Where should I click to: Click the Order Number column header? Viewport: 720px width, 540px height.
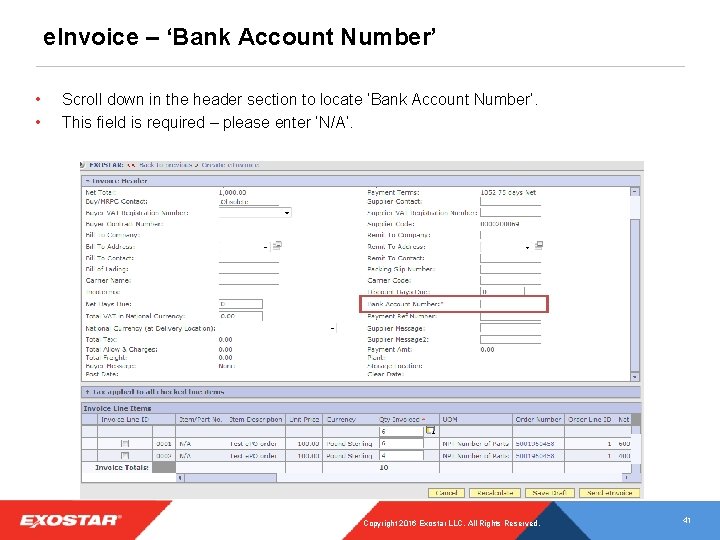(x=538, y=419)
